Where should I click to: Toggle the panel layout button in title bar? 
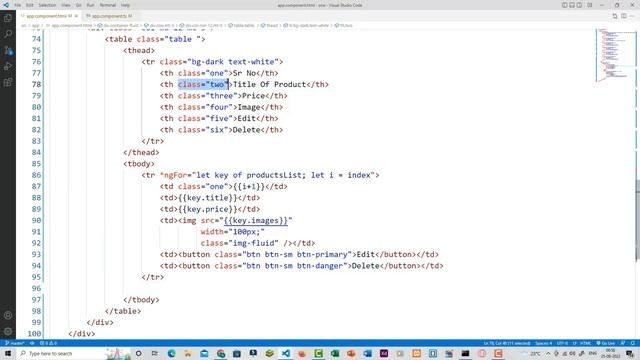572,5
